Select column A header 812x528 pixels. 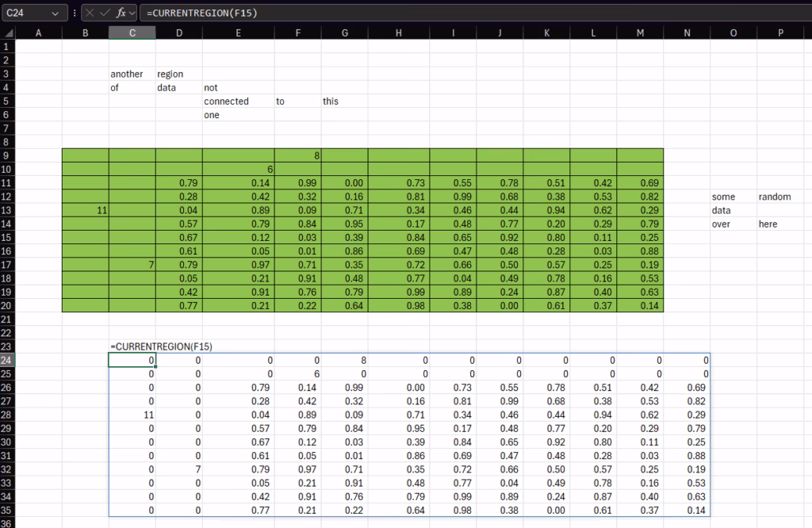click(x=38, y=33)
